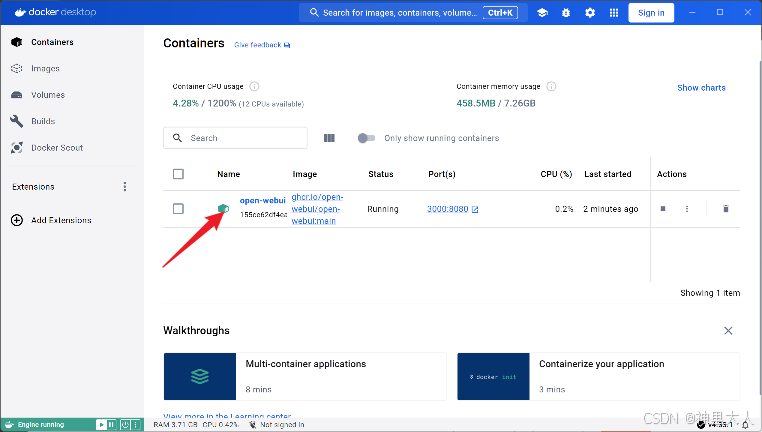Click the Running status text
Screen dimensions: 762x432
382,209
